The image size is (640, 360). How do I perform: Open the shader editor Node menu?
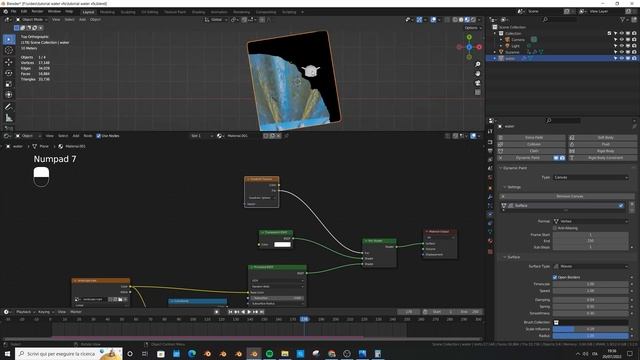tap(88, 136)
